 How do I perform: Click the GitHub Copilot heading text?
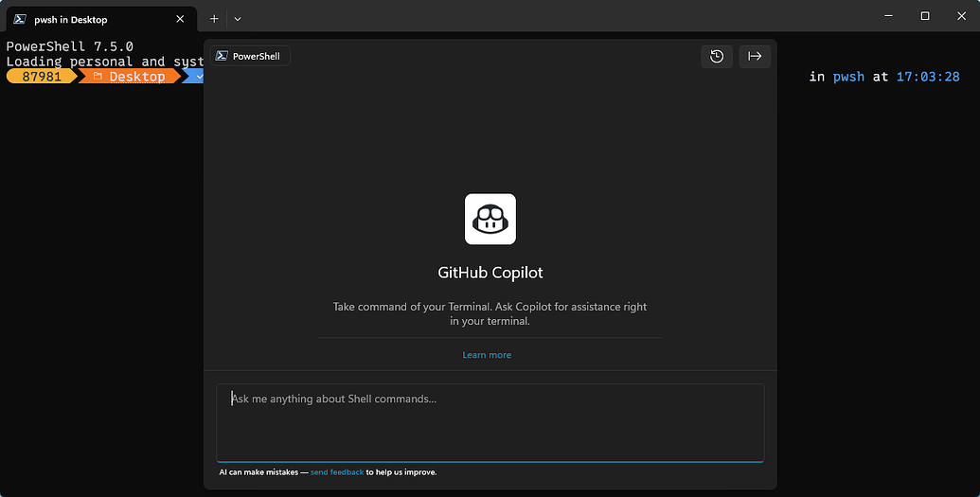click(x=490, y=273)
